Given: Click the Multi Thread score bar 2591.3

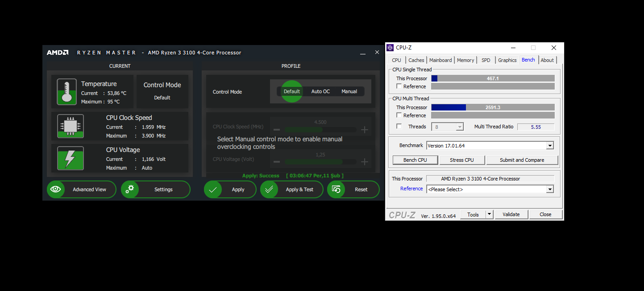Looking at the screenshot, I should pos(493,107).
